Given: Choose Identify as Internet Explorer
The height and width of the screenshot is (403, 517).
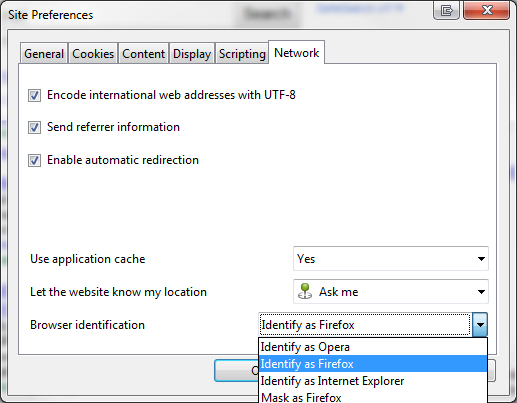Looking at the screenshot, I should pyautogui.click(x=373, y=381).
